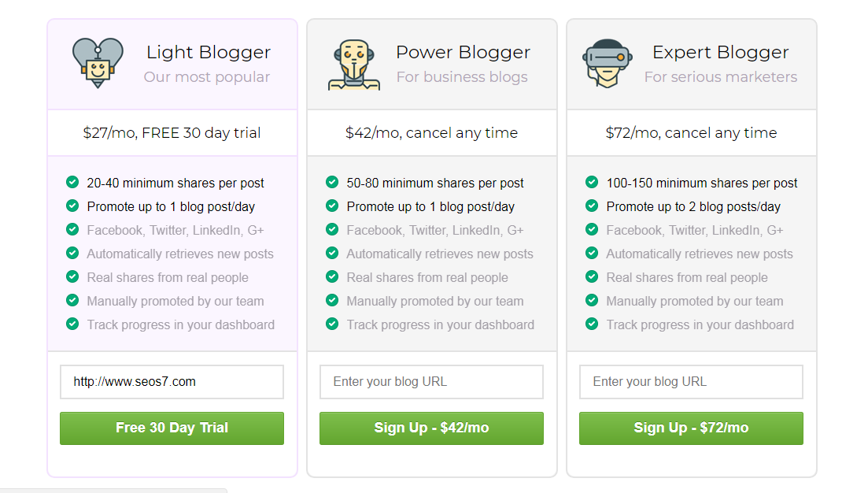Click the Power Blogger blog URL input
This screenshot has width=868, height=493.
click(431, 382)
